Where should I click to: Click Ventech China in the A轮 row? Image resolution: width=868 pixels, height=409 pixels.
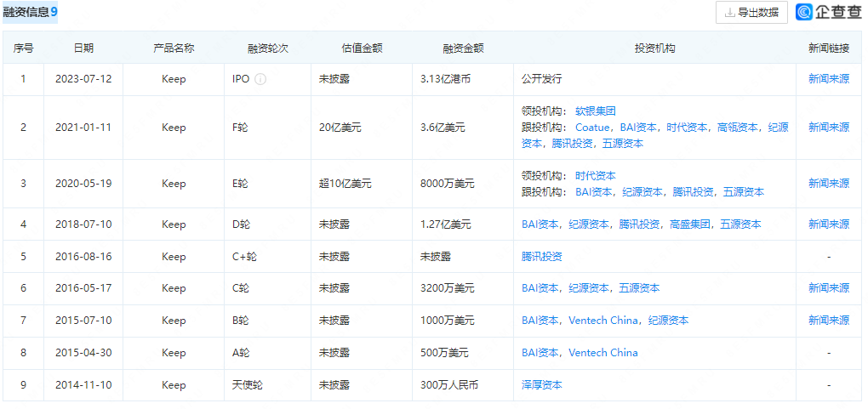(x=603, y=353)
